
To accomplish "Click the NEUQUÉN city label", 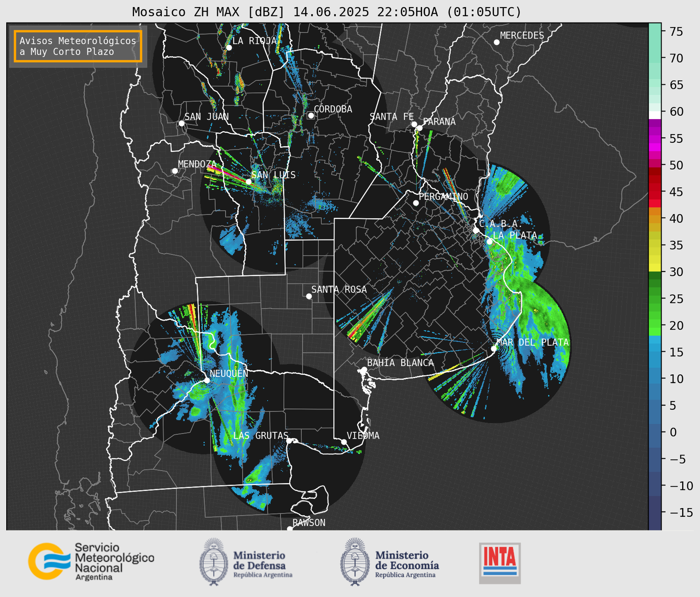I will [x=229, y=373].
